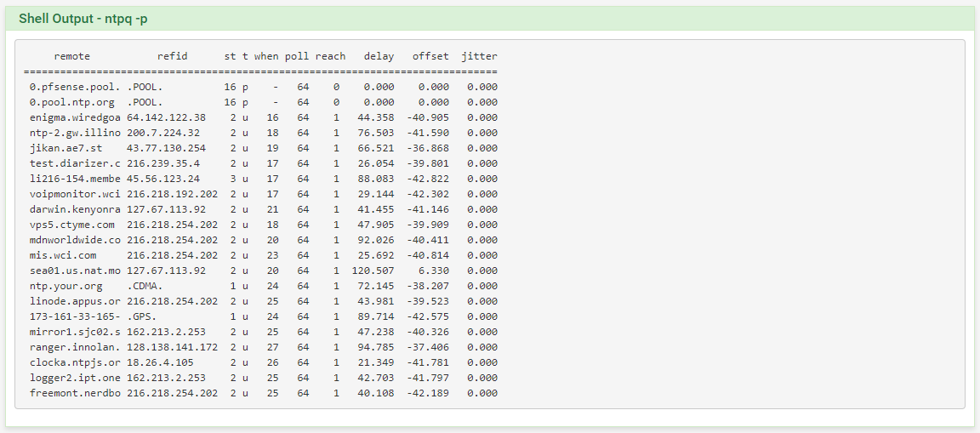Click the vps5.ctyme.com peer name
Image resolution: width=980 pixels, height=433 pixels.
[71, 225]
